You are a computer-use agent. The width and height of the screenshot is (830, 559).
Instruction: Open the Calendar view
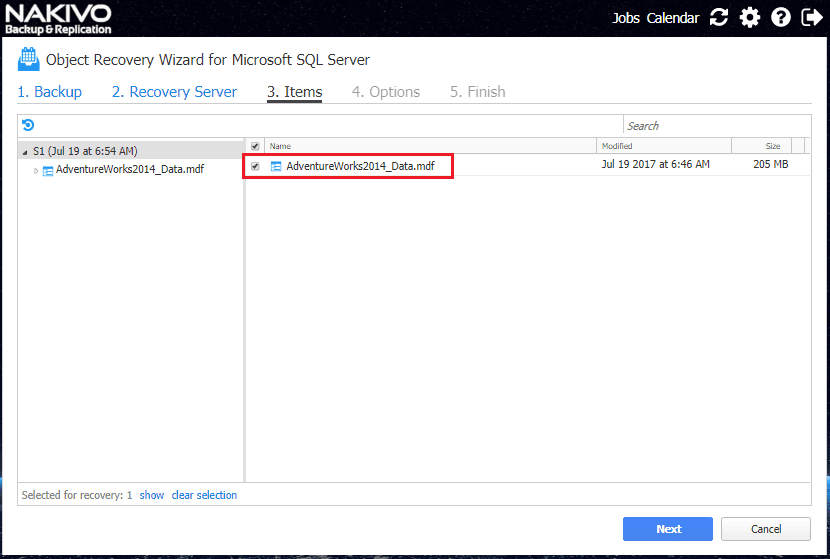pos(673,18)
